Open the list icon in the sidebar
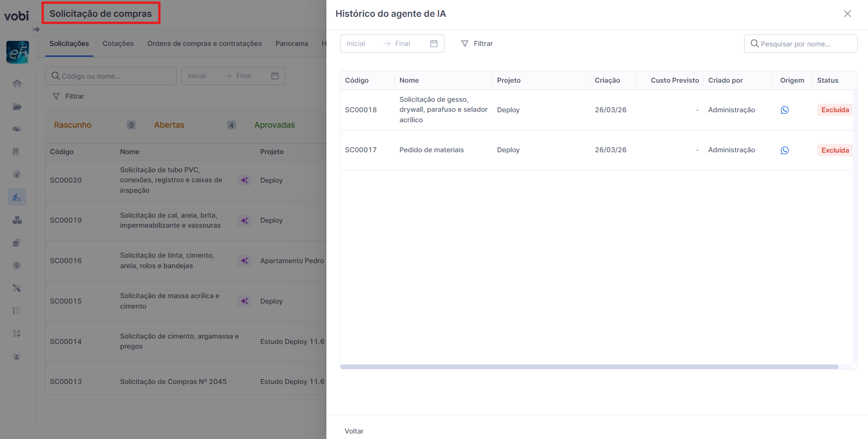Viewport: 868px width, 439px height. 17,311
